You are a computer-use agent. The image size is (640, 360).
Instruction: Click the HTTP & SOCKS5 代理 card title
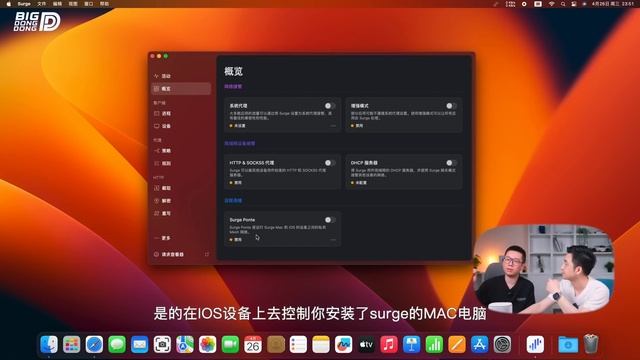(x=251, y=162)
